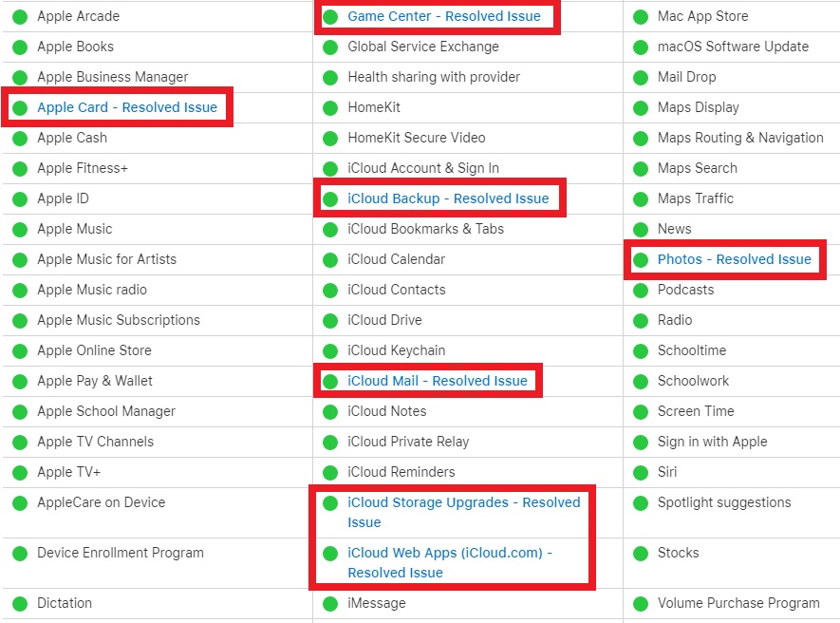Open the Photos resolved issue link
The height and width of the screenshot is (623, 840).
click(x=734, y=259)
